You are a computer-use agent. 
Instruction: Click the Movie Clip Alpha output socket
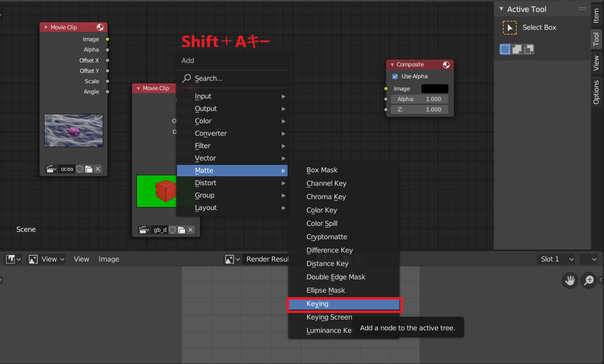click(x=108, y=50)
